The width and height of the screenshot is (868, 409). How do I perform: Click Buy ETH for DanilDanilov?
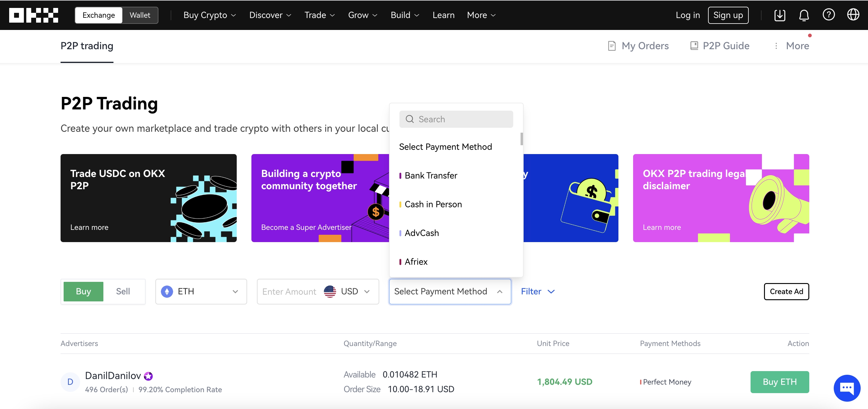[x=779, y=382]
